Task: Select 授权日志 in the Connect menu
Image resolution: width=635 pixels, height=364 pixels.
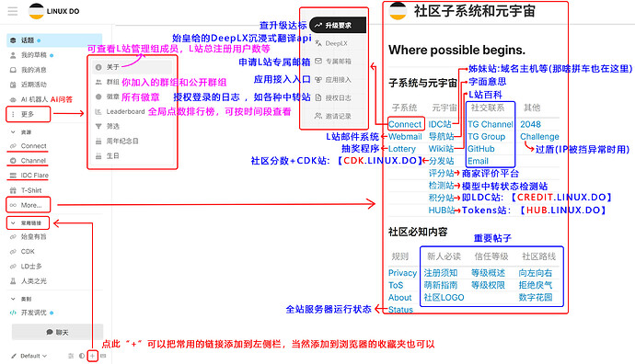Action: pyautogui.click(x=338, y=97)
